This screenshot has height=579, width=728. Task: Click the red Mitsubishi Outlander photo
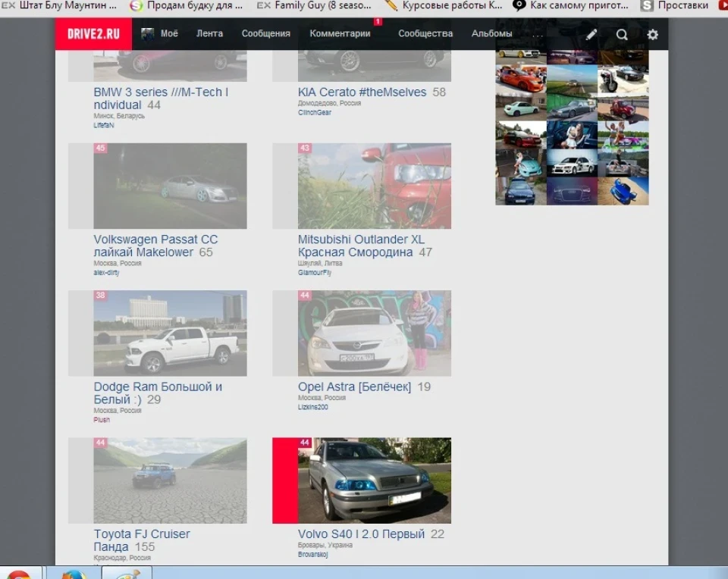[374, 186]
